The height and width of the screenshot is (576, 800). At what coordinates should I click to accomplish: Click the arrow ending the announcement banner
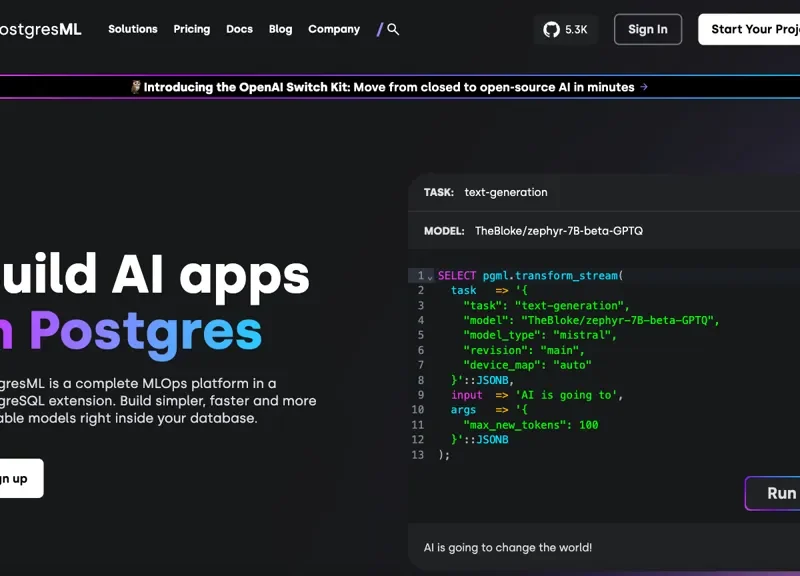click(x=644, y=87)
